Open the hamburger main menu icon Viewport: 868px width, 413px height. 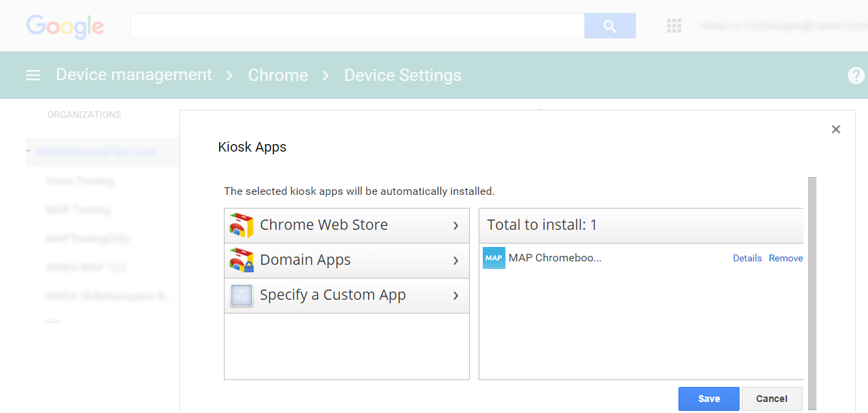click(x=33, y=75)
